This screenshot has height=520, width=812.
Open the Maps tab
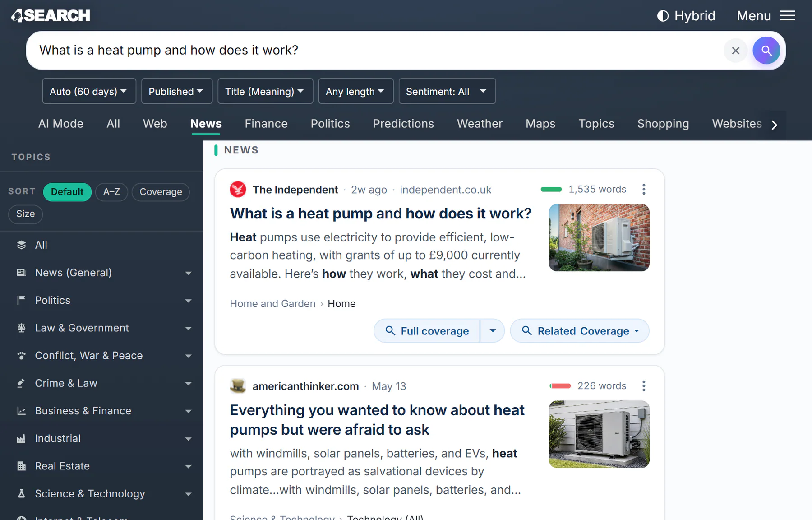(x=540, y=124)
